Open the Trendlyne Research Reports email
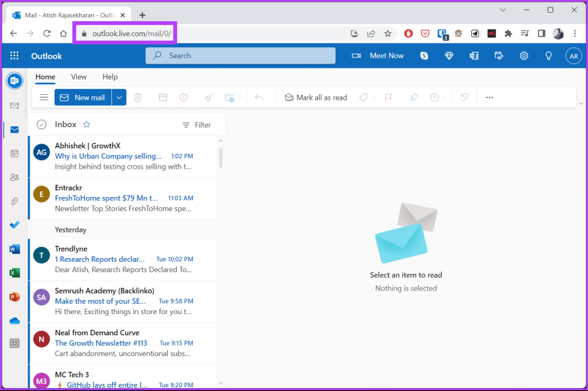Screen dimensions: 588x391 pyautogui.click(x=123, y=260)
